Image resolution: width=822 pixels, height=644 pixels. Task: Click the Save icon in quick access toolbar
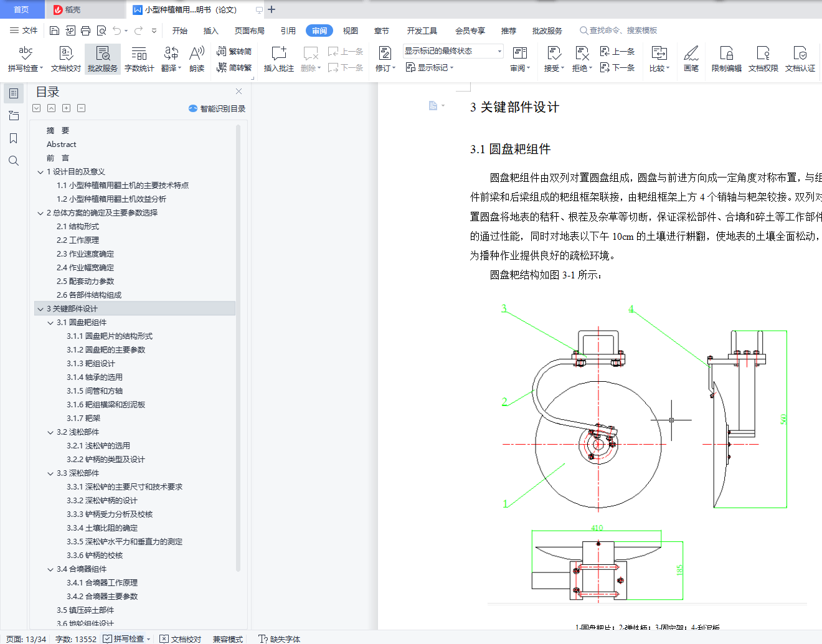54,31
